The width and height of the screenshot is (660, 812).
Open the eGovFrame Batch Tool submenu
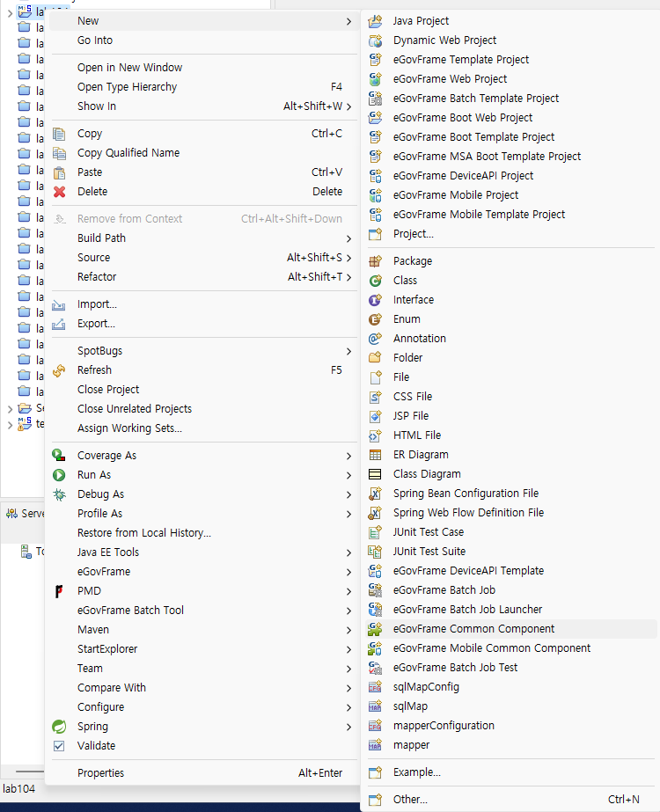pos(205,611)
